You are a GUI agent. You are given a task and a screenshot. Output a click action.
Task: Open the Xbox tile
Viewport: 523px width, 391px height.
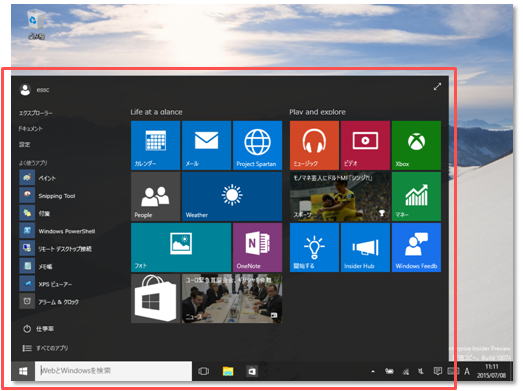[x=416, y=145]
